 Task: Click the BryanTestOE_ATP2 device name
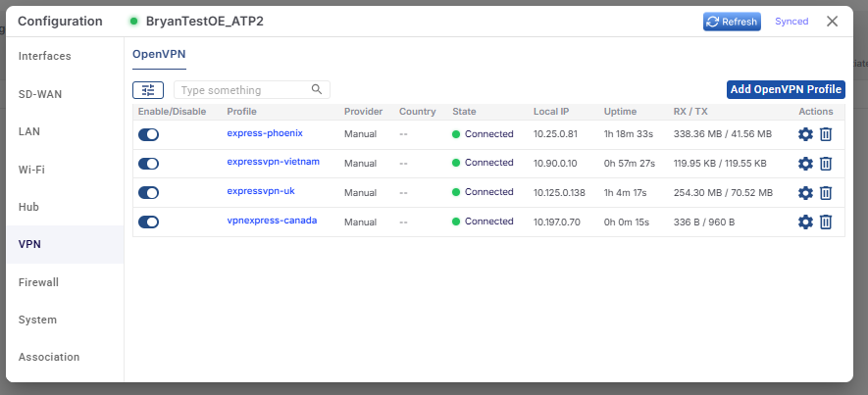pos(205,22)
